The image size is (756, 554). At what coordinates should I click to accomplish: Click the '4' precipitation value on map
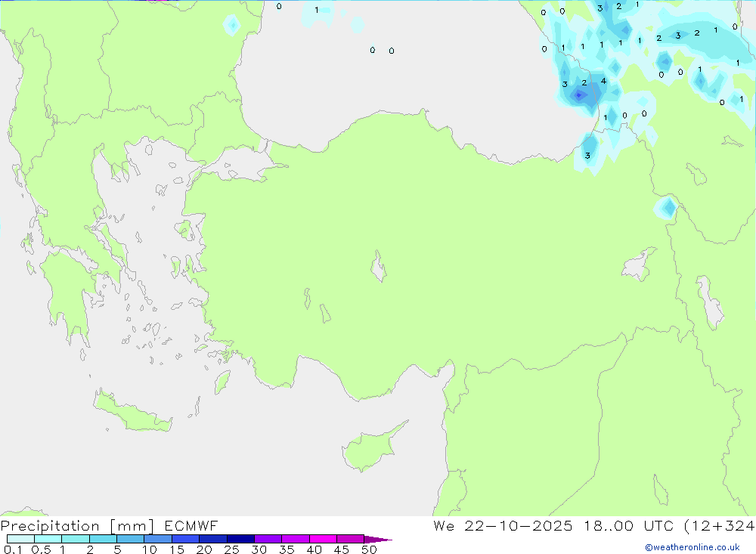coord(603,81)
